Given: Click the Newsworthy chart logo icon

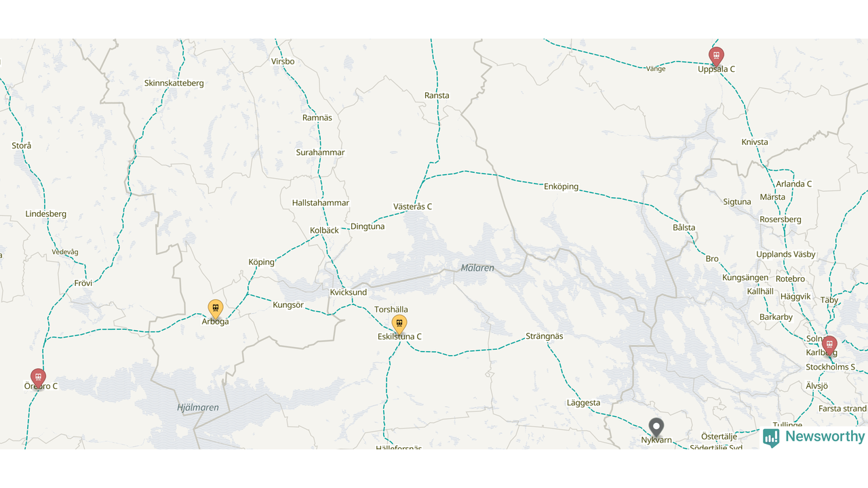Looking at the screenshot, I should point(771,438).
